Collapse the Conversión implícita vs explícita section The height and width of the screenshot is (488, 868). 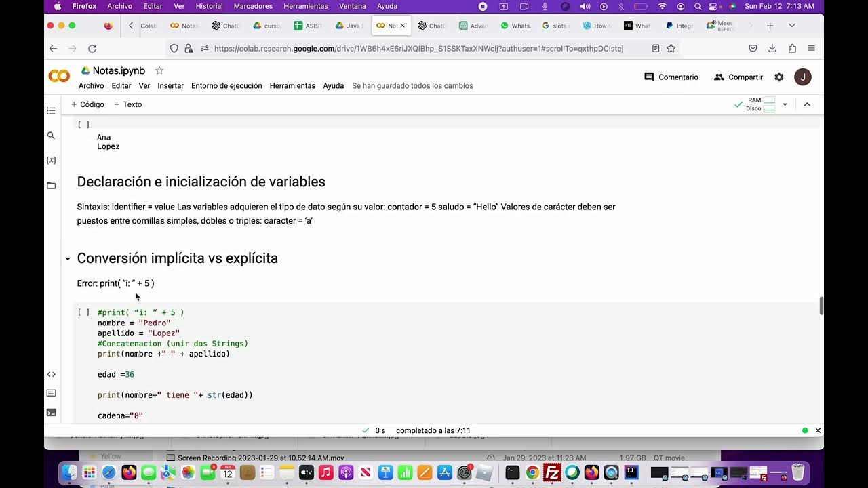pyautogui.click(x=68, y=259)
